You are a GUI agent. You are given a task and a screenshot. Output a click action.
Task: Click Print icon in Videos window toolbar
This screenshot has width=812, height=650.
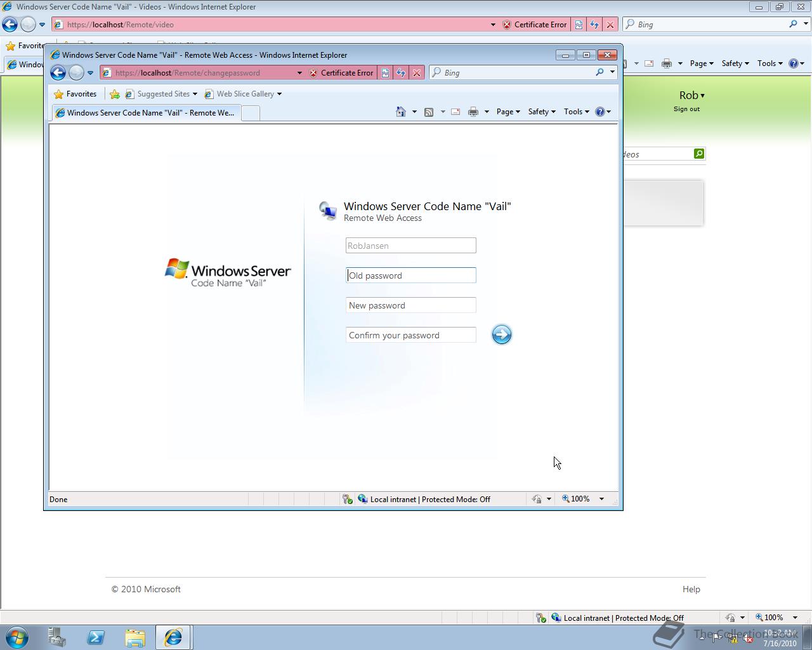pyautogui.click(x=667, y=63)
